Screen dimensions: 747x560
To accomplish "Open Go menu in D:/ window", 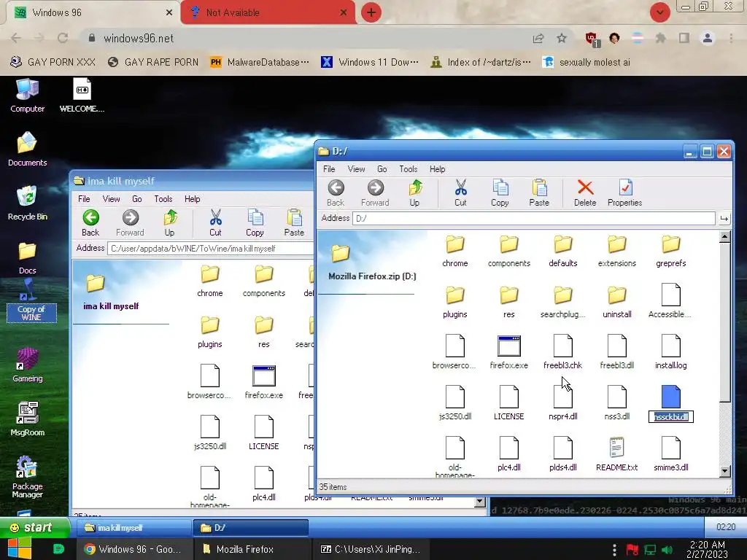I will click(x=382, y=169).
